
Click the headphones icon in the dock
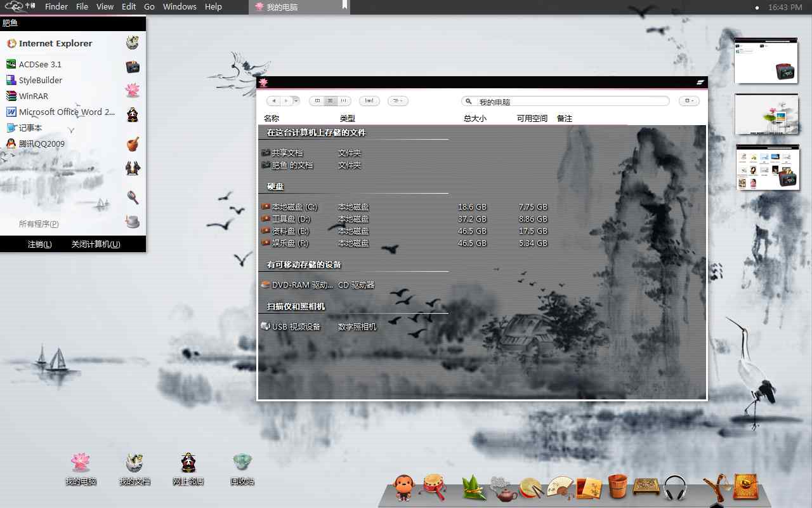[676, 488]
